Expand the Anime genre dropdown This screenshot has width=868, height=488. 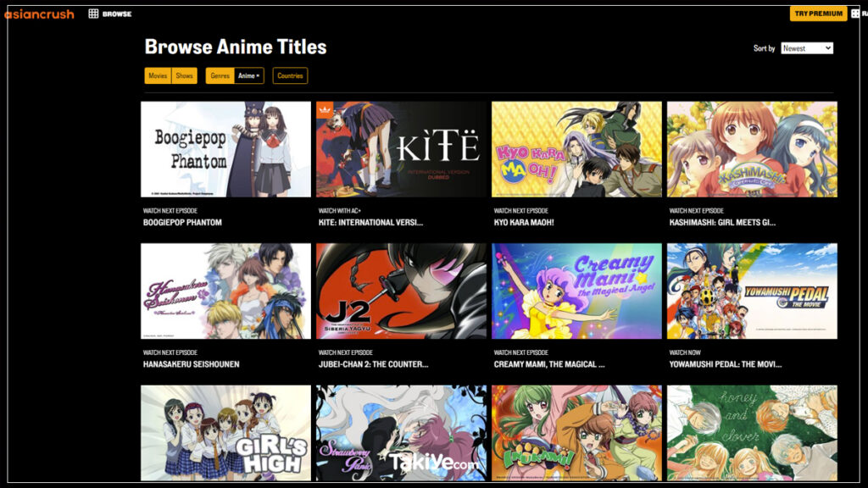(x=248, y=75)
